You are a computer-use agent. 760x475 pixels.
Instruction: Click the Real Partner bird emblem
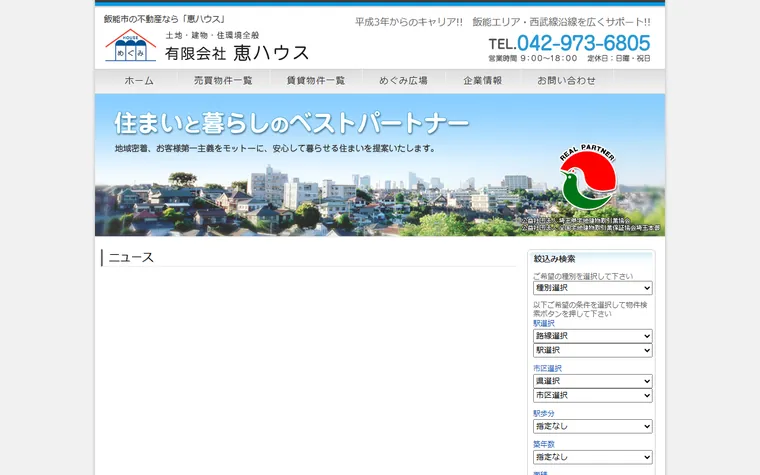pyautogui.click(x=587, y=177)
